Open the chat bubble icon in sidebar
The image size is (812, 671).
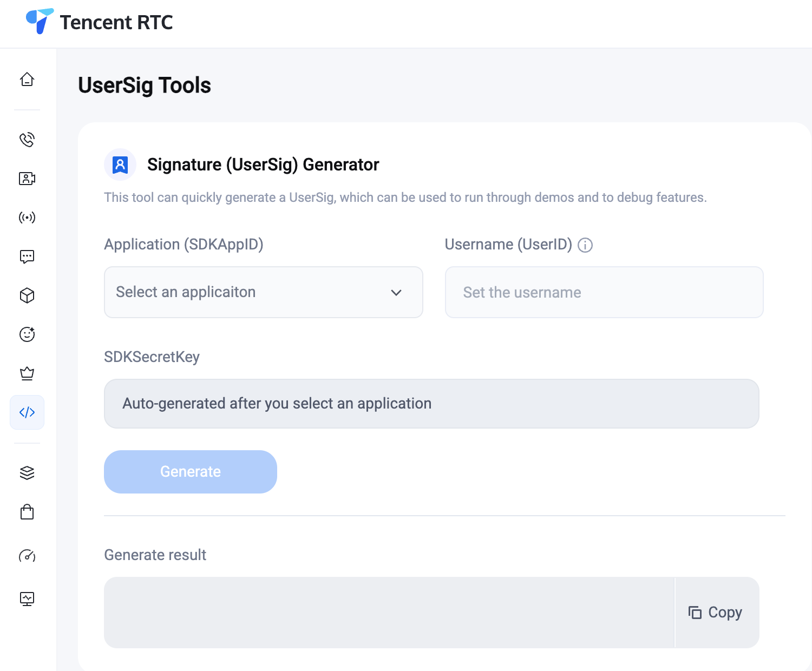coord(27,256)
